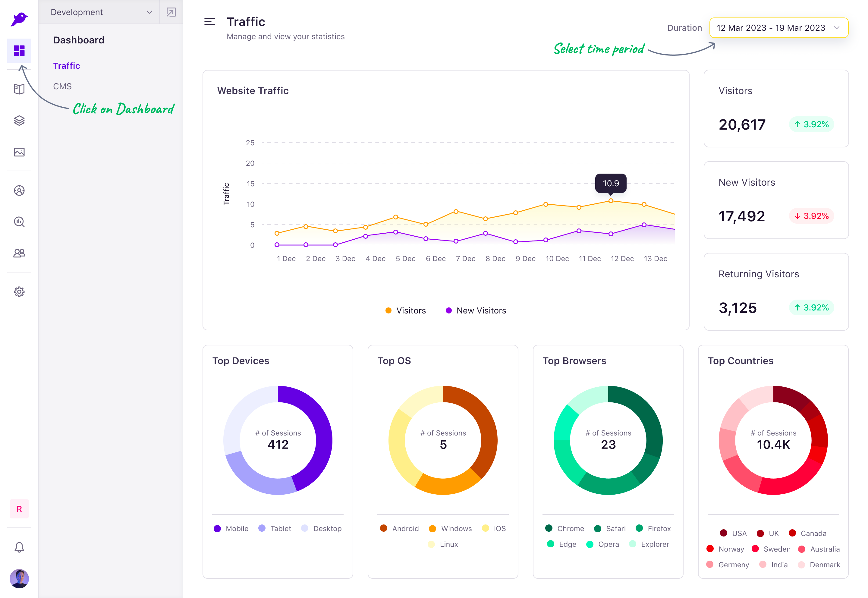
Task: Toggle Visitors series in chart legend
Action: click(405, 311)
